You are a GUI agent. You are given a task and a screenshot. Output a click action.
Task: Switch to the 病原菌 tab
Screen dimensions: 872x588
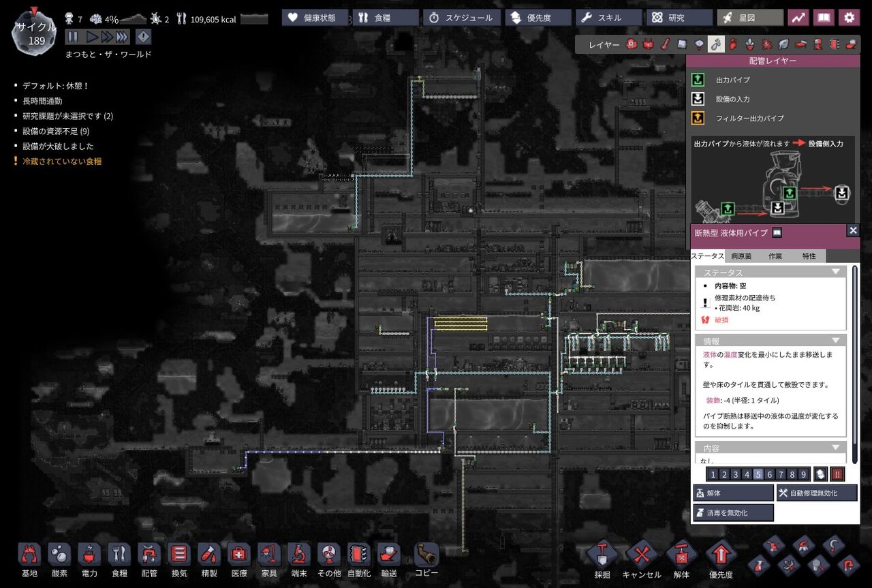[741, 256]
